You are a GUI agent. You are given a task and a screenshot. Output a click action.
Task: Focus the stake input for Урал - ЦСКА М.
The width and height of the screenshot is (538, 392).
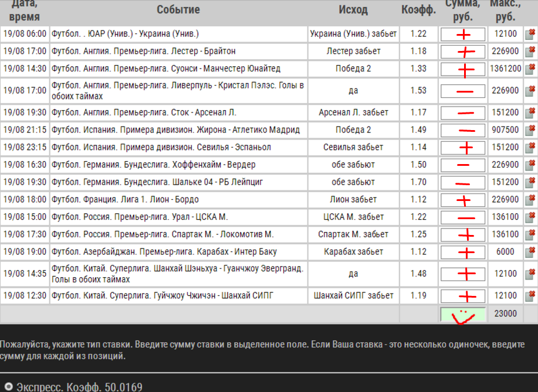coord(463,217)
